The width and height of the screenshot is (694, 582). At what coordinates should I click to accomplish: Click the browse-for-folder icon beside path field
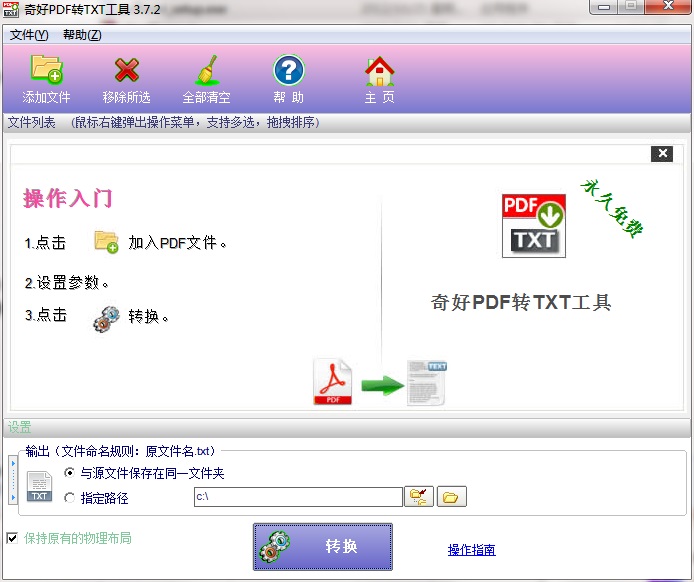419,497
